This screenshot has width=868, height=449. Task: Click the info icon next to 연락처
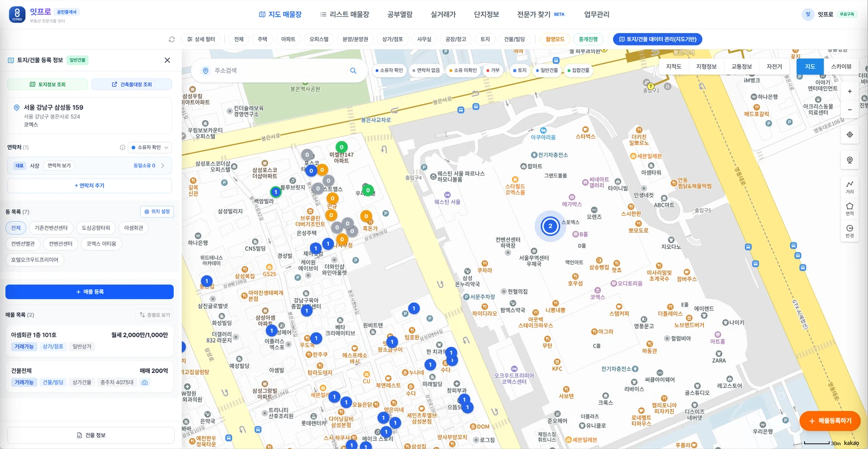click(123, 147)
